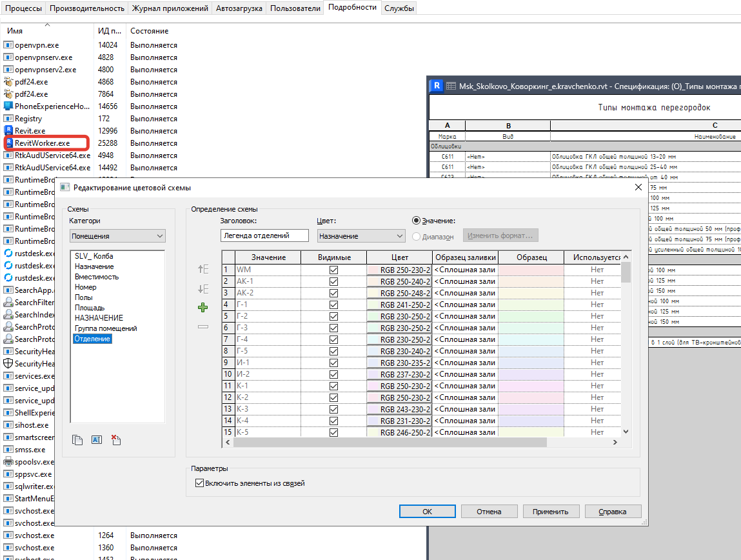This screenshot has height=560, width=741.
Task: Click the SearchFilterHost process icon
Action: click(8, 302)
